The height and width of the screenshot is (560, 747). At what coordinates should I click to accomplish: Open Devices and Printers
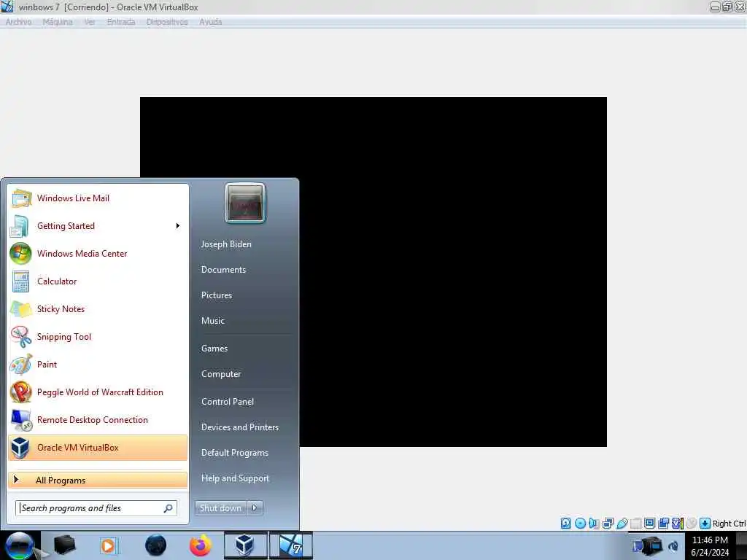240,427
